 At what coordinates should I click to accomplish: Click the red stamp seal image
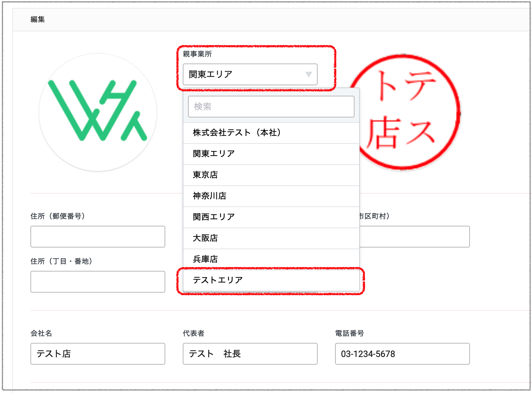(410, 112)
